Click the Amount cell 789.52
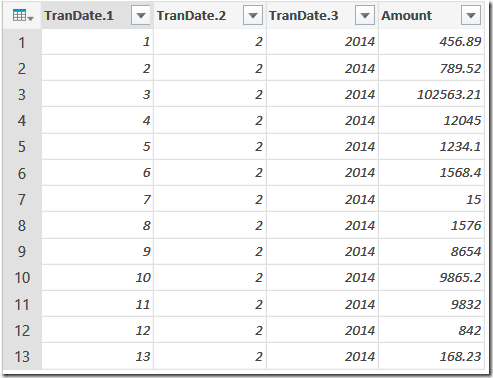The height and width of the screenshot is (378, 493). (x=431, y=68)
